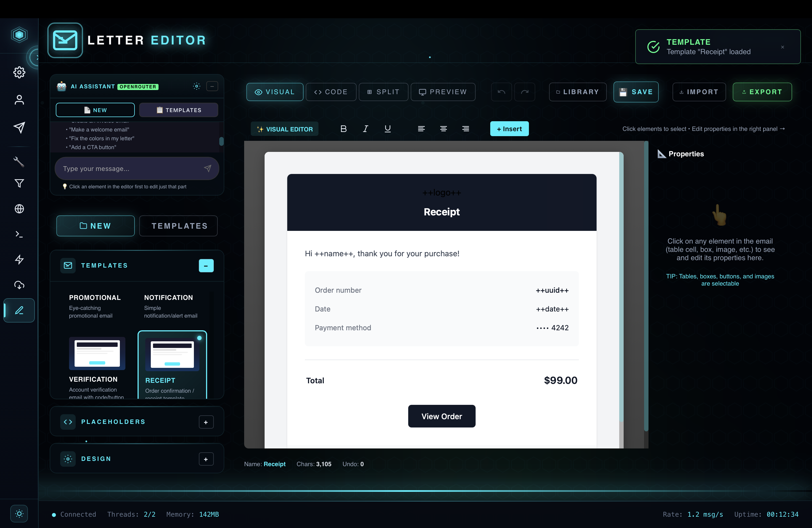Switch to Split view mode

point(383,92)
